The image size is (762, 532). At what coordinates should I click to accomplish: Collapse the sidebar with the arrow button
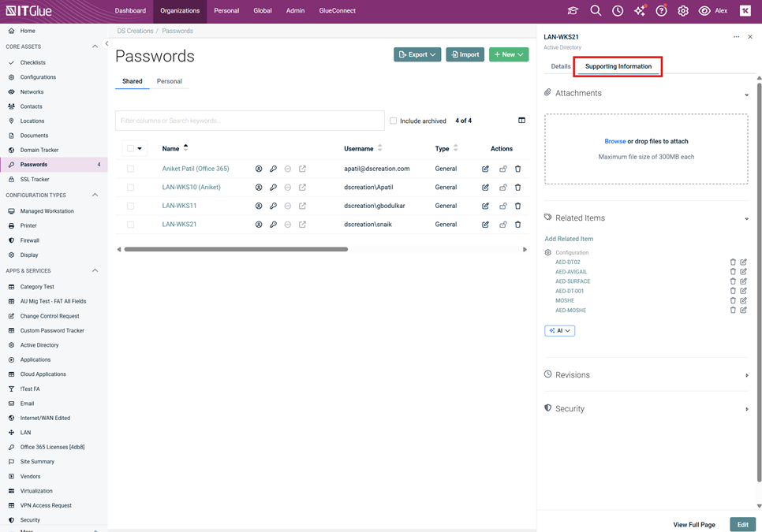tap(107, 43)
